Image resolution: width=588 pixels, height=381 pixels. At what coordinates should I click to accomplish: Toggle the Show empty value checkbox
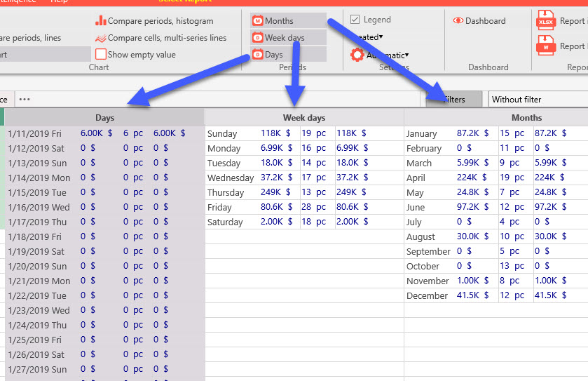(x=100, y=55)
